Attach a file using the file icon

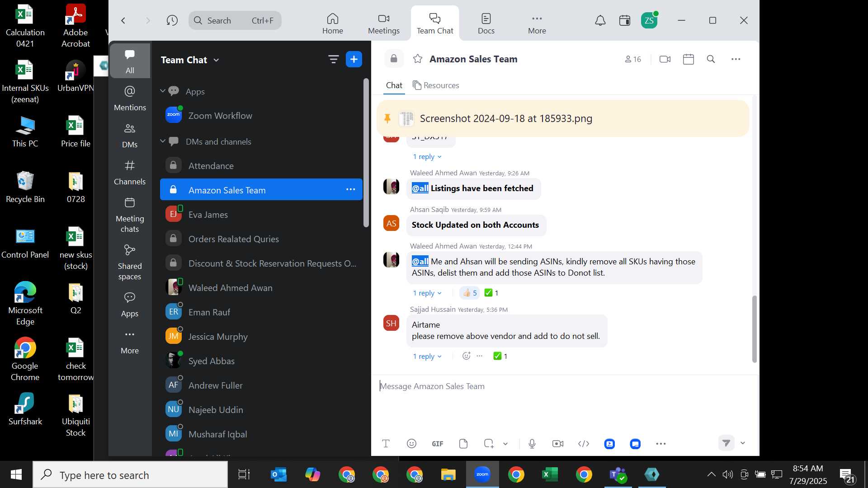click(x=463, y=444)
